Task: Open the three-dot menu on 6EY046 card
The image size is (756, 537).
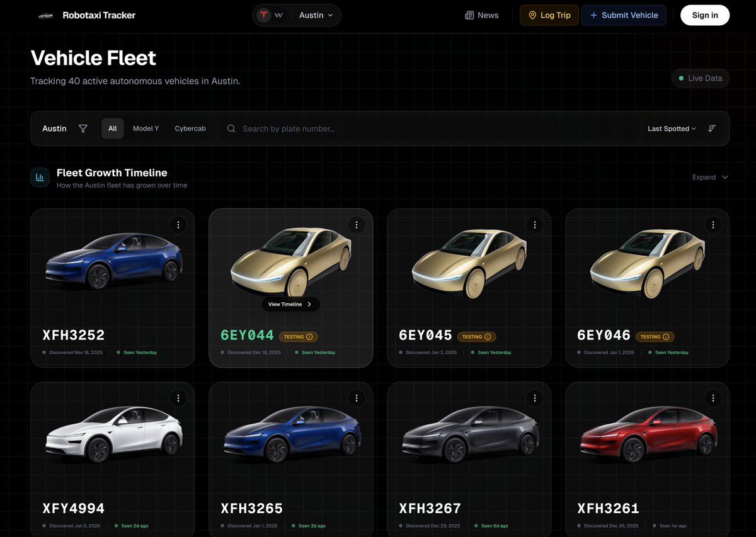Action: [713, 225]
